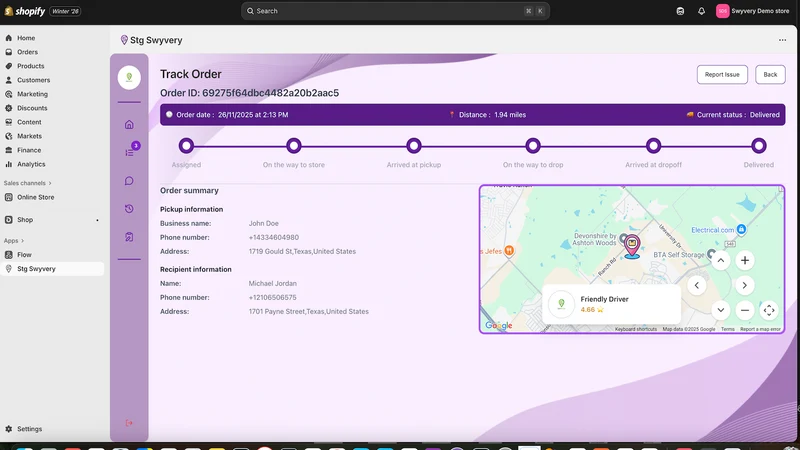Open Marketing in the Shopify sidebar
The height and width of the screenshot is (450, 800).
32,94
